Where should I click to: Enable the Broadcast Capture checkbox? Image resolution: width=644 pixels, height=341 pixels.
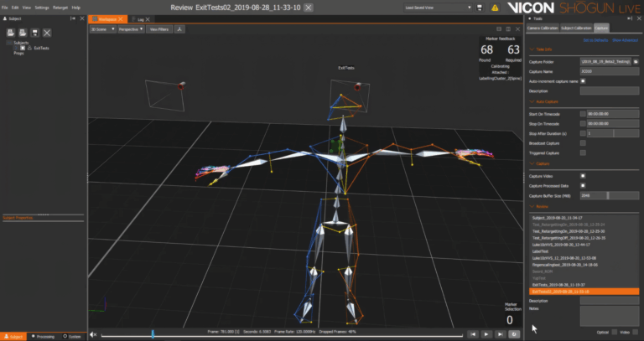(x=583, y=143)
